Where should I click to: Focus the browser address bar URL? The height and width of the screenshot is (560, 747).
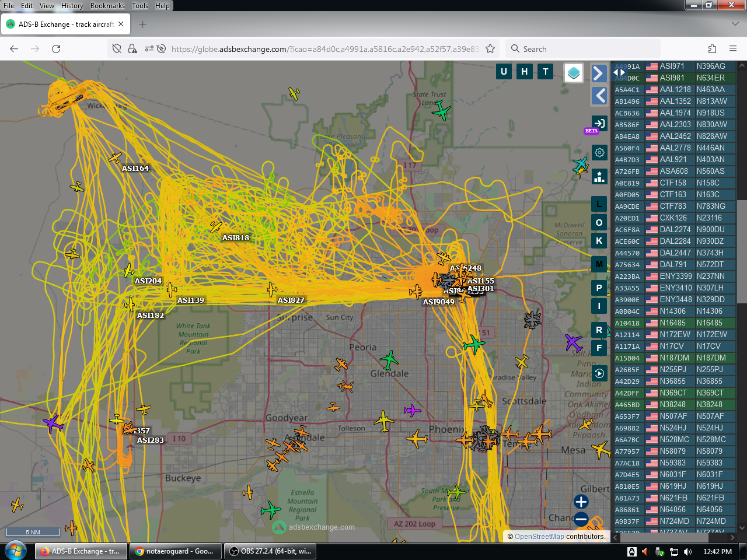[x=324, y=49]
